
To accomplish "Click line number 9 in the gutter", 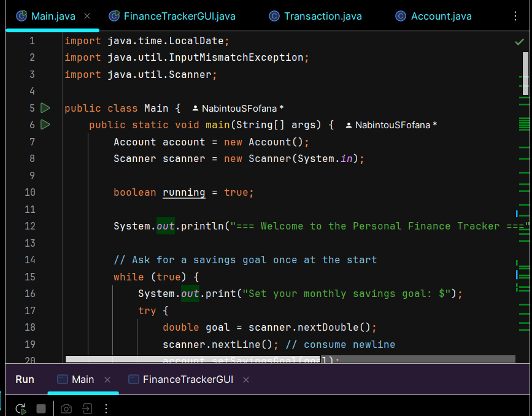I will coord(32,175).
